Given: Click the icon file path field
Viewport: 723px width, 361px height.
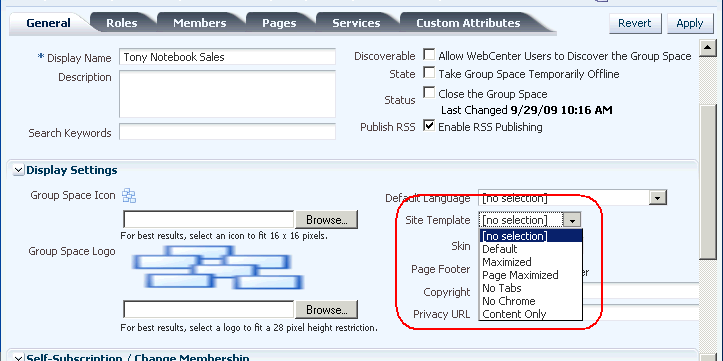Looking at the screenshot, I should 208,219.
